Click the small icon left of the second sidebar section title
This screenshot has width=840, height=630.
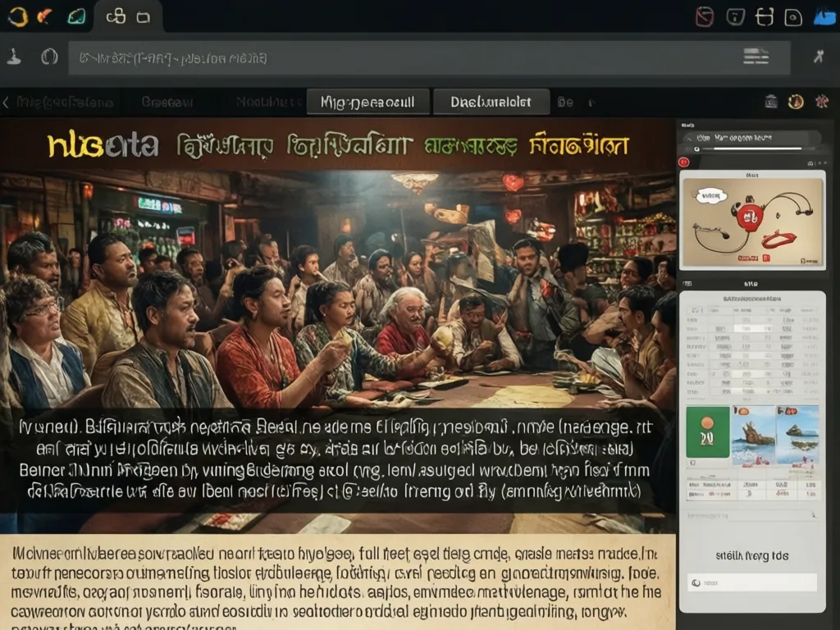coord(688,283)
